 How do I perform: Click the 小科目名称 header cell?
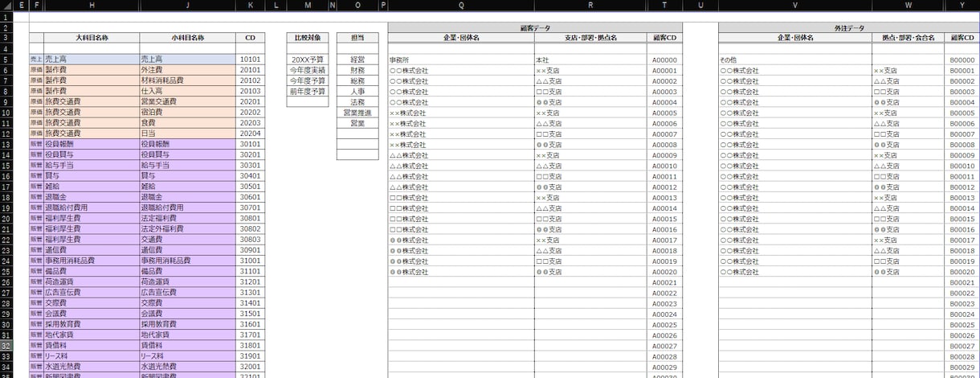[x=187, y=38]
